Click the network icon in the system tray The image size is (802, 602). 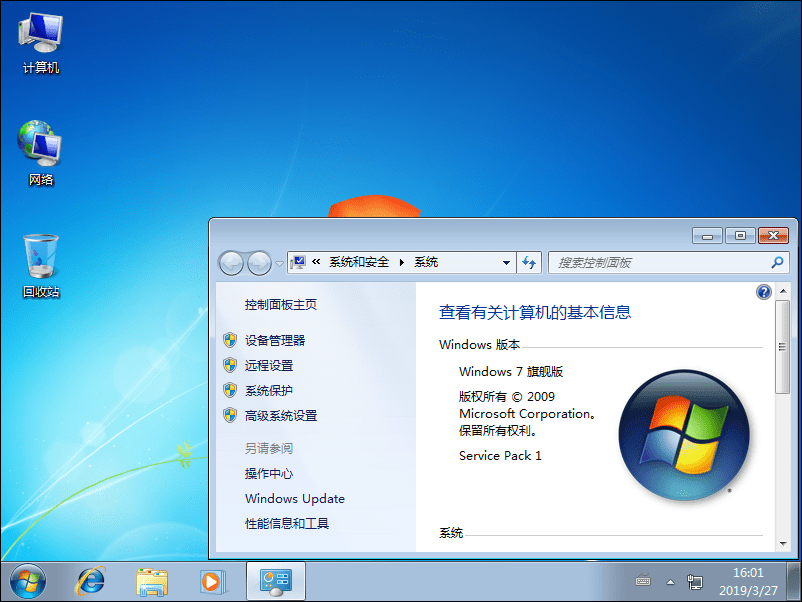pyautogui.click(x=695, y=581)
